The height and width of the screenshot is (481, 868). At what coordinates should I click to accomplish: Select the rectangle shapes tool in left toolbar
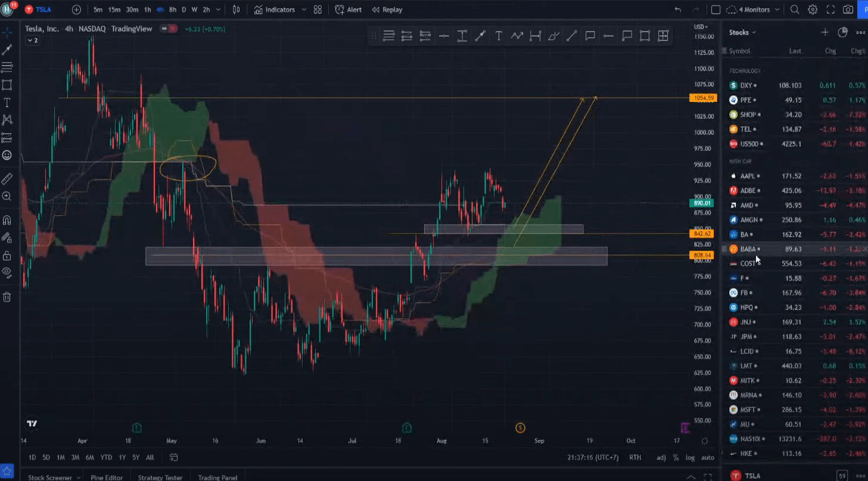pyautogui.click(x=7, y=85)
